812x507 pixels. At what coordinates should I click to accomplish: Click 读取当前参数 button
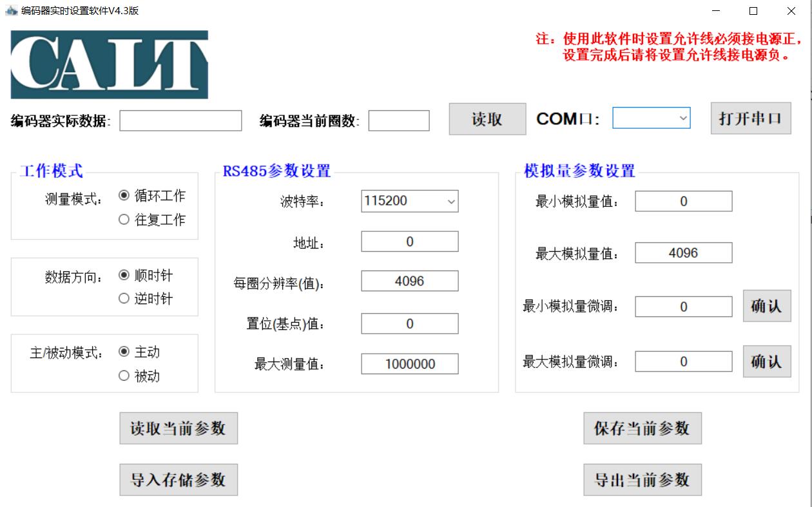click(179, 428)
